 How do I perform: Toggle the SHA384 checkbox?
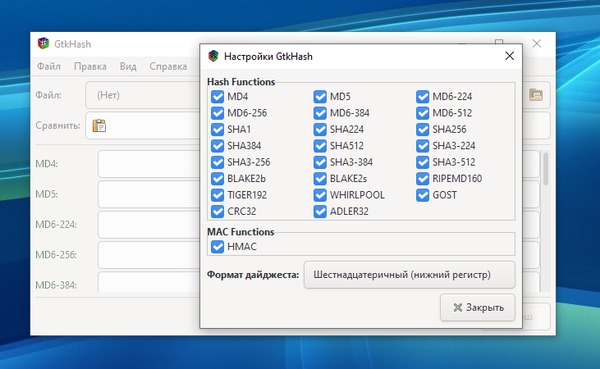[x=217, y=146]
